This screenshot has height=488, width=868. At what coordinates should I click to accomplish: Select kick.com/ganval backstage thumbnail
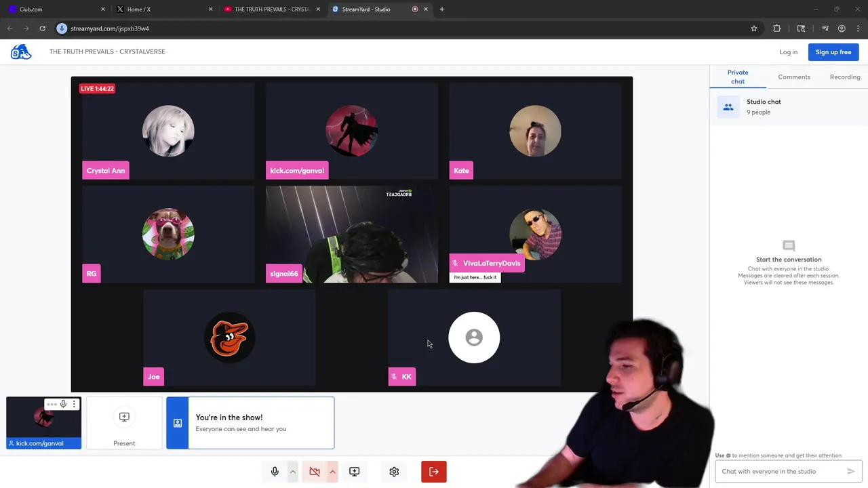click(x=44, y=423)
